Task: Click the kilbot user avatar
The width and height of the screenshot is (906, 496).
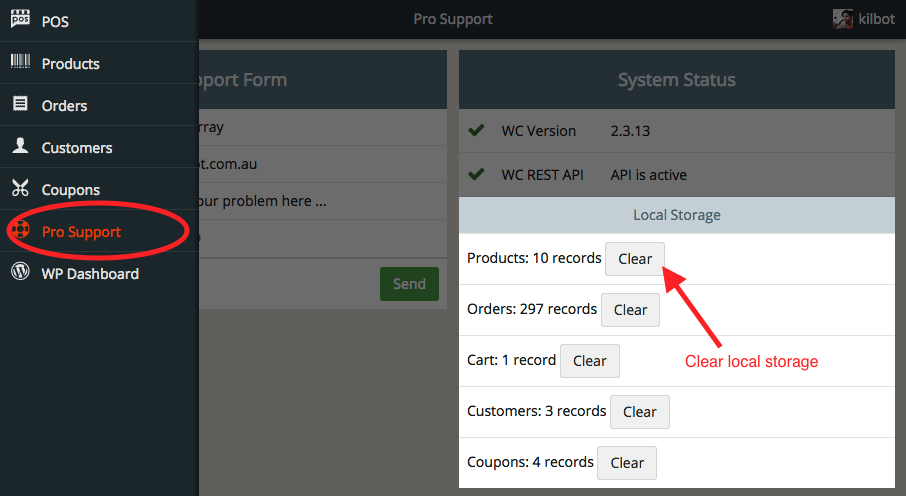Action: 843,19
